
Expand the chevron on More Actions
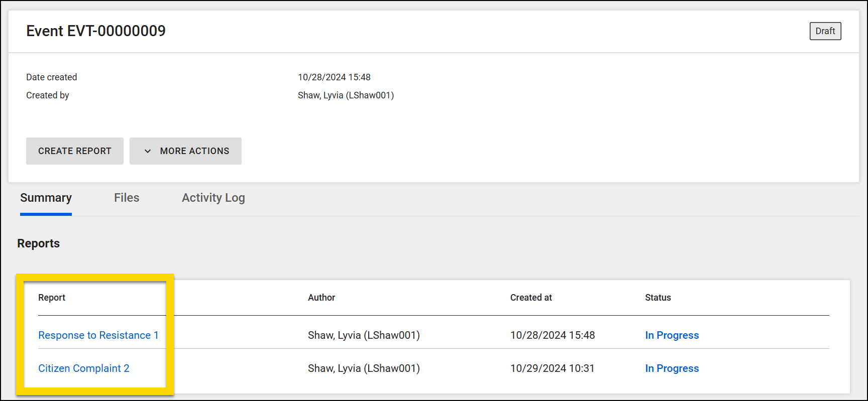(x=147, y=151)
